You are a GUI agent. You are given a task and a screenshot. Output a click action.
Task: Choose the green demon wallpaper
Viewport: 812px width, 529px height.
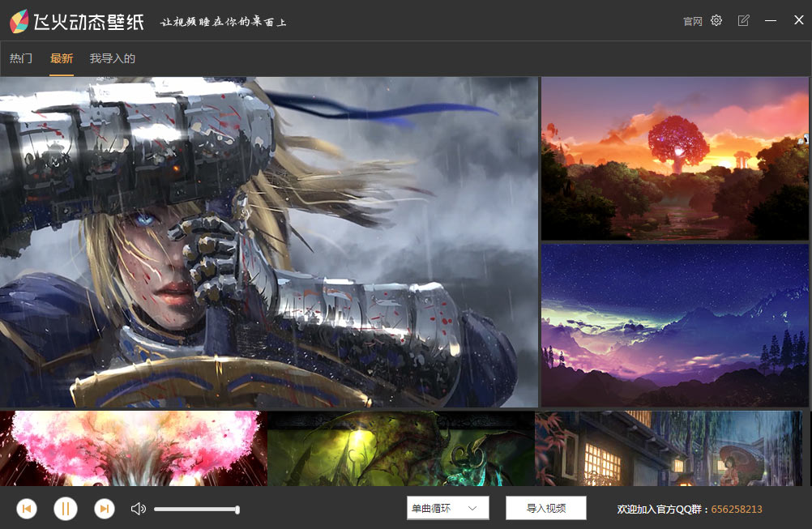pos(401,448)
